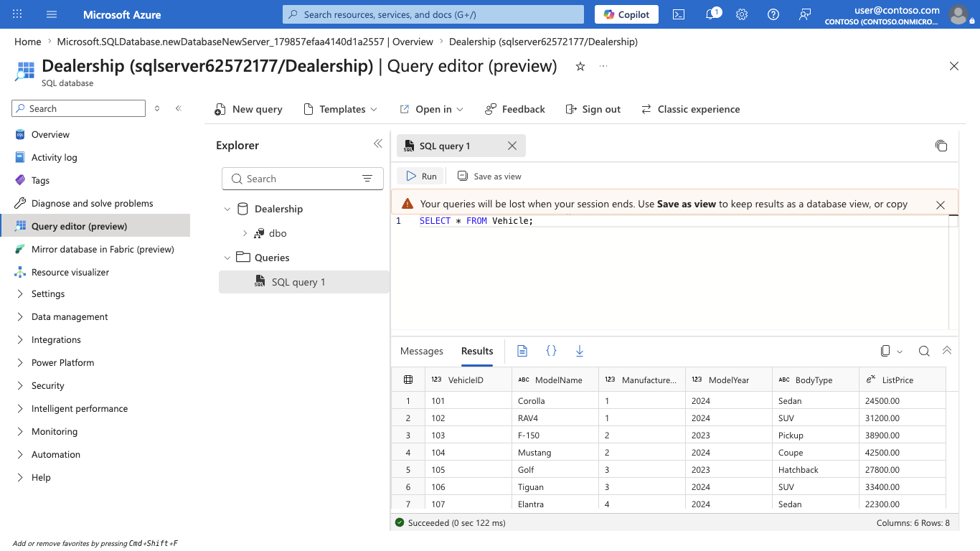Run the SQL query
This screenshot has width=980, height=551.
coord(420,176)
